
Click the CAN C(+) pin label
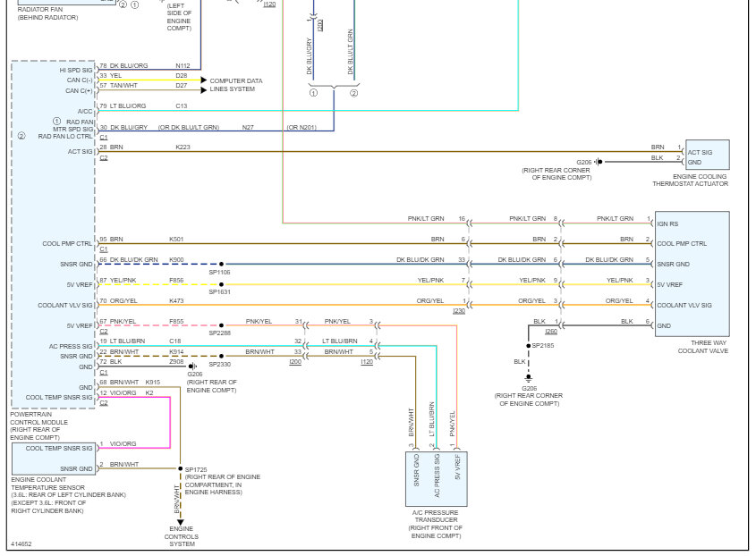(x=79, y=90)
